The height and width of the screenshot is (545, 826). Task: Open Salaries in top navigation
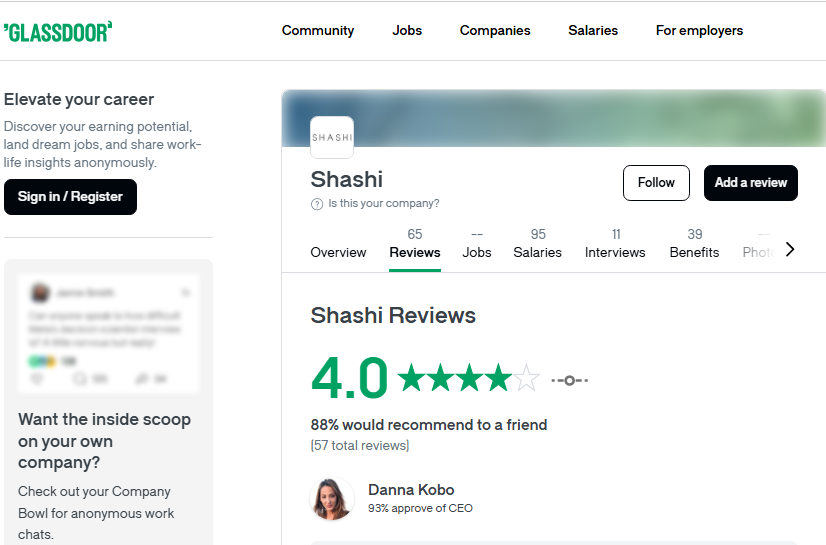593,31
